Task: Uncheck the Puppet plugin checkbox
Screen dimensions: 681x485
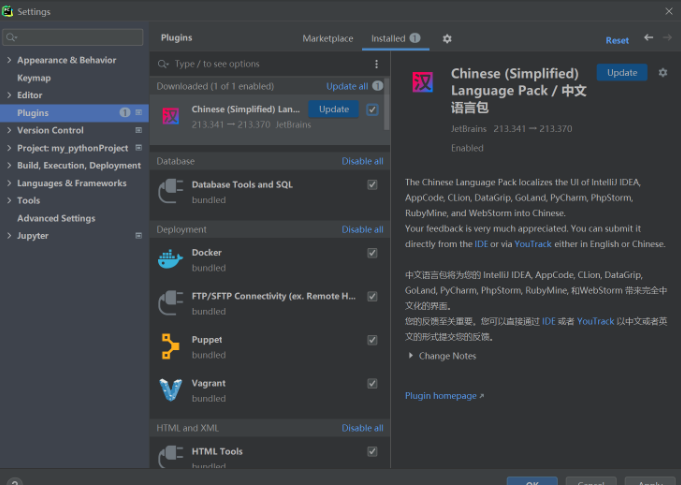Action: point(372,340)
